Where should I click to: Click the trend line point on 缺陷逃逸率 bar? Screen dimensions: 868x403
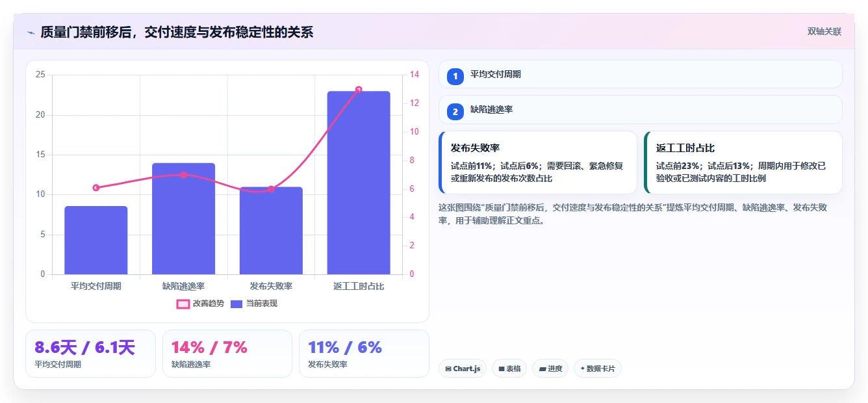[x=183, y=175]
